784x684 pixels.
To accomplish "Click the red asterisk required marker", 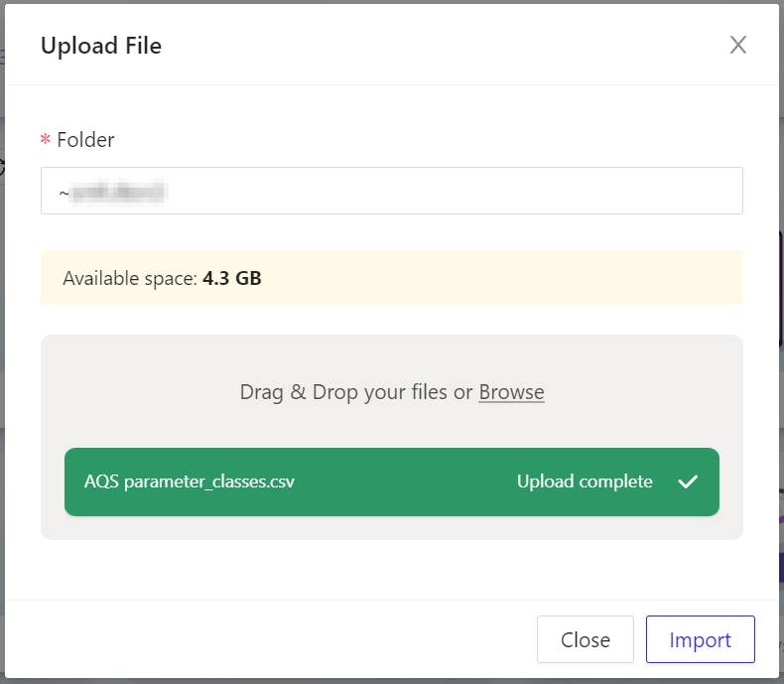I will [x=45, y=141].
